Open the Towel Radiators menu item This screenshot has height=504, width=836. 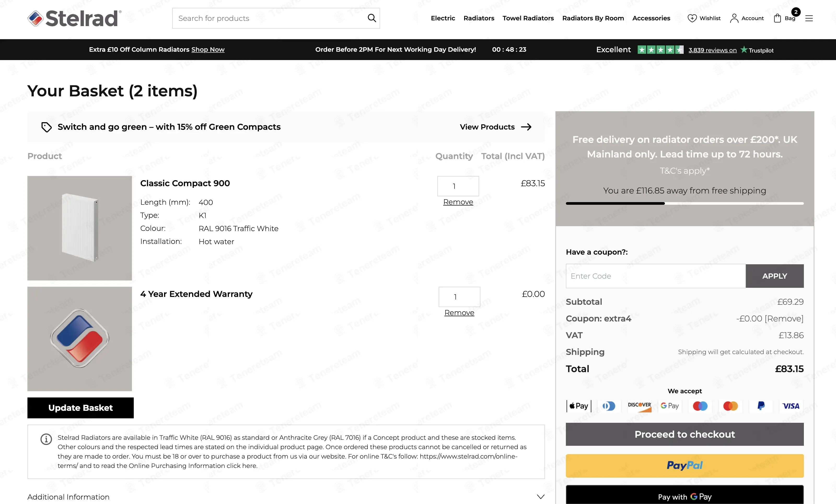coord(528,18)
